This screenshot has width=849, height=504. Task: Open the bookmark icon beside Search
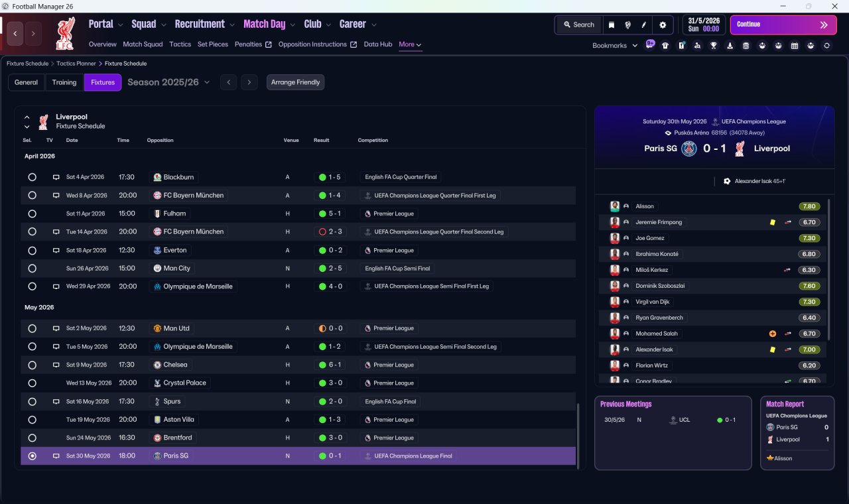pos(612,25)
